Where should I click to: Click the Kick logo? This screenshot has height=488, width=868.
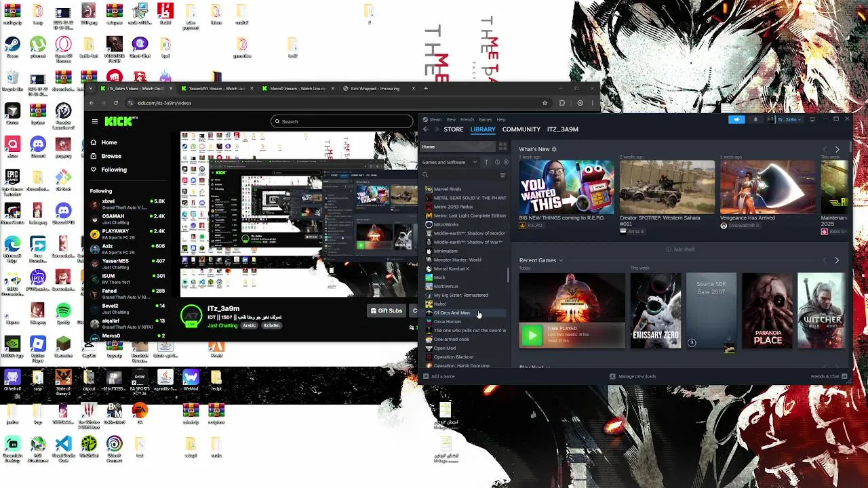[120, 121]
